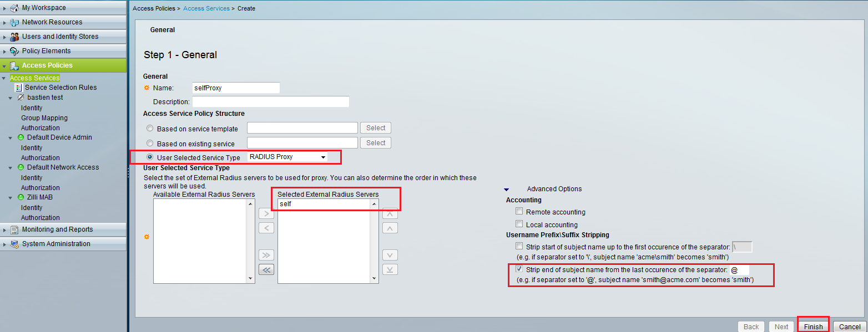Uncheck strip end of subject name checkbox
The width and height of the screenshot is (868, 332).
(x=519, y=269)
